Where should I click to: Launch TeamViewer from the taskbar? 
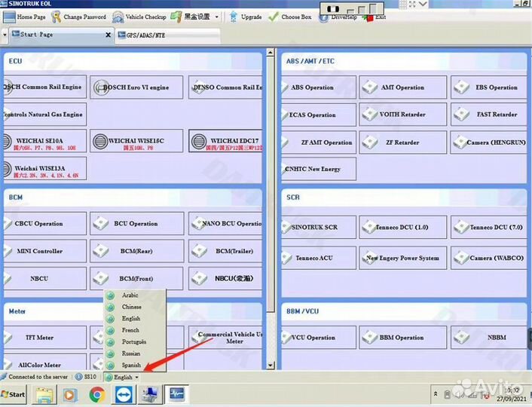[122, 393]
